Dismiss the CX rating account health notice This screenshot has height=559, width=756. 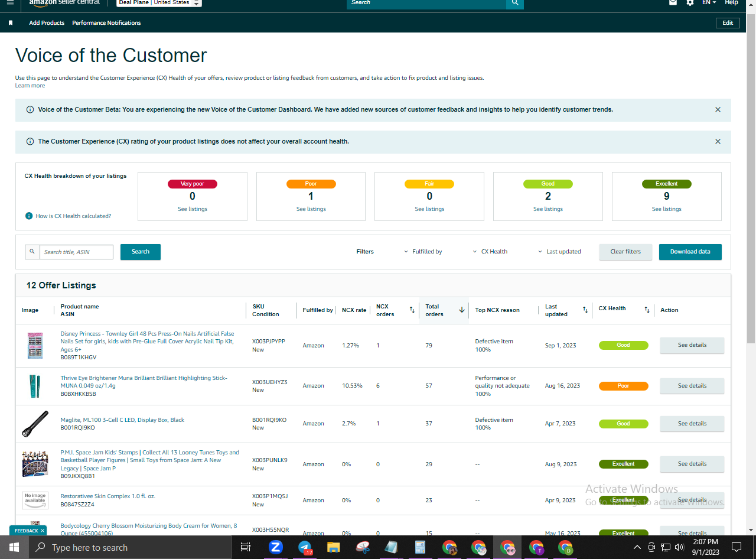pos(718,142)
